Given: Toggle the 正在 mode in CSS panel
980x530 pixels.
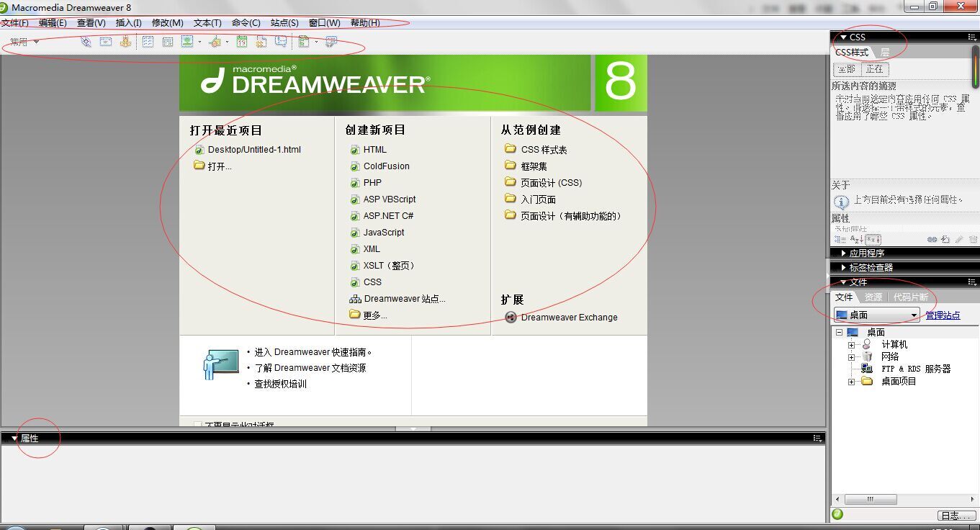Looking at the screenshot, I should (875, 69).
